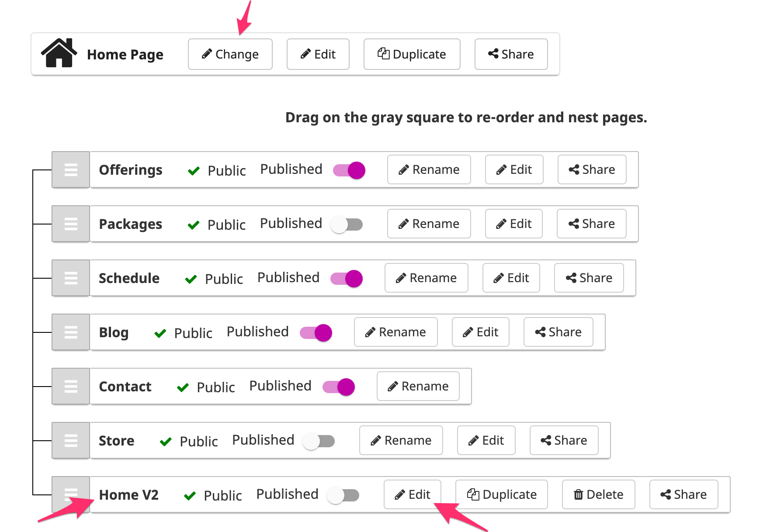770x532 pixels.
Task: Click the 'Home Page' heading text
Action: coord(125,55)
